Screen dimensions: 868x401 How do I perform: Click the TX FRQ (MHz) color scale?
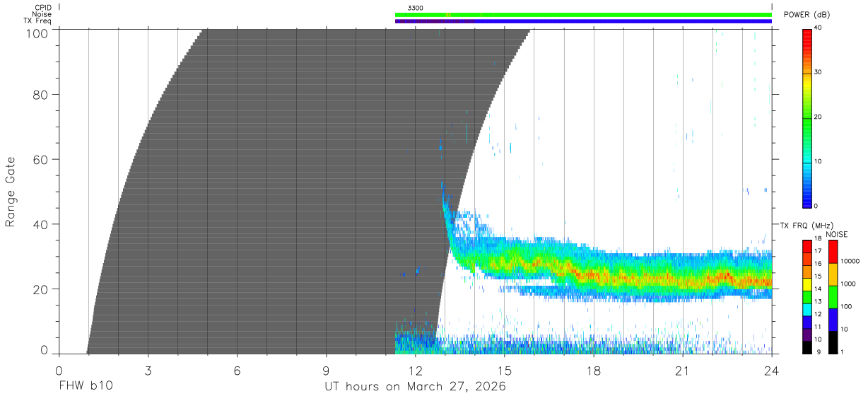808,296
